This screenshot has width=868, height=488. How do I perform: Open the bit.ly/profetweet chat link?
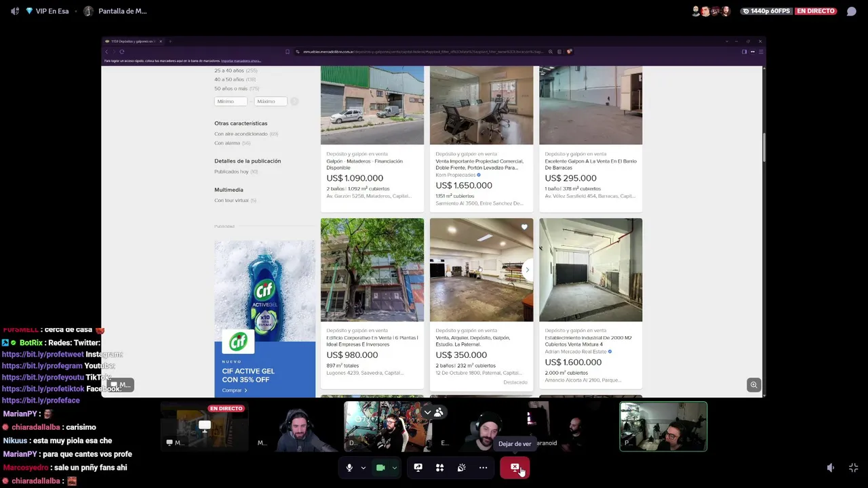tap(43, 354)
